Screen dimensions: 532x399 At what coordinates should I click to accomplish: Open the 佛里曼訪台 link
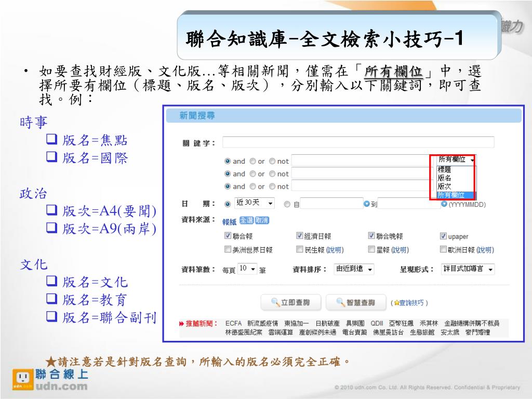389,332
